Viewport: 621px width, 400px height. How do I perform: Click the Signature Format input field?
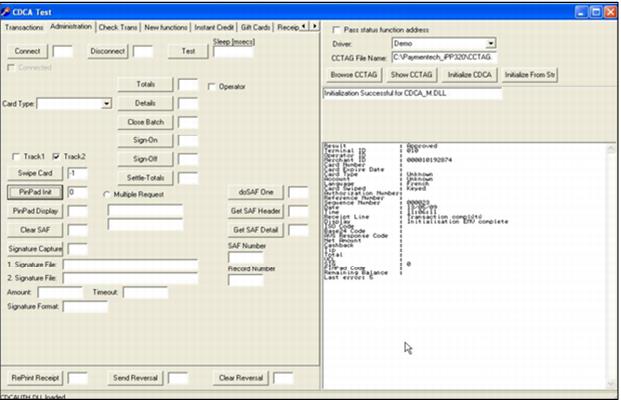[85, 307]
